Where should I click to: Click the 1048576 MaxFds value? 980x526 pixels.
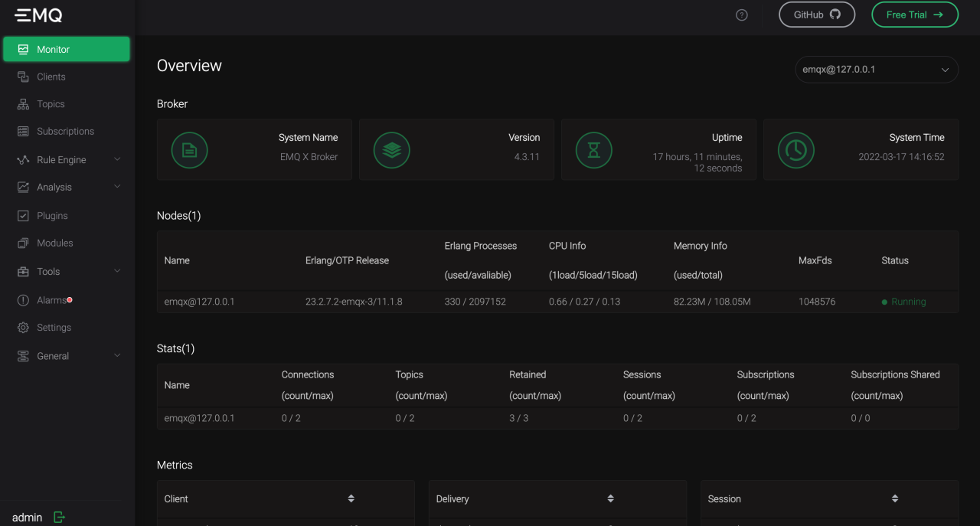(x=817, y=302)
